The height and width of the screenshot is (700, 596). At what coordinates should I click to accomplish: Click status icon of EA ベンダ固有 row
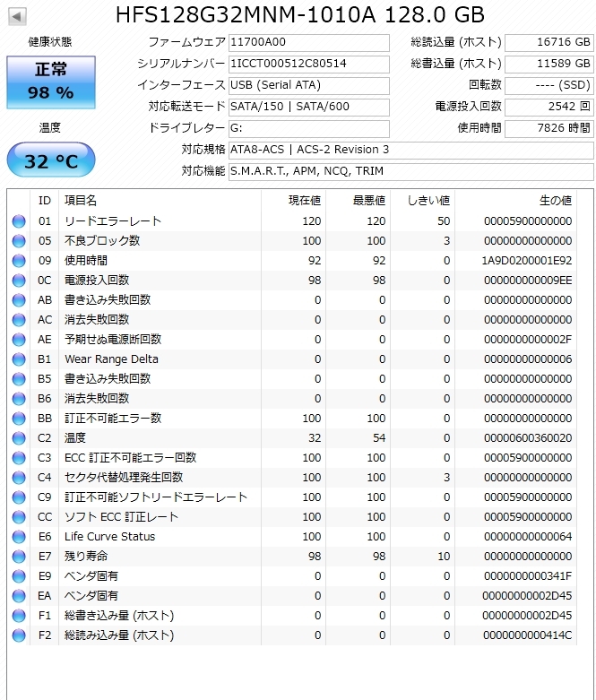[19, 596]
